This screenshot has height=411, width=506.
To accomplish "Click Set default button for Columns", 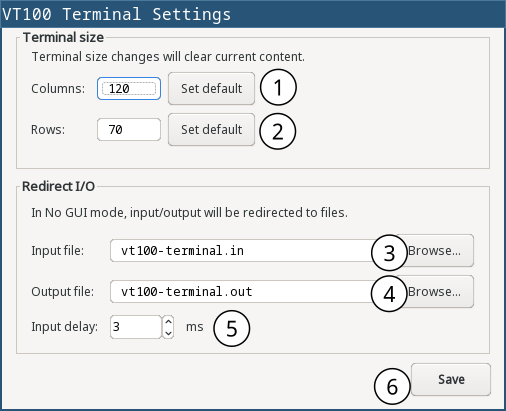I will click(211, 89).
